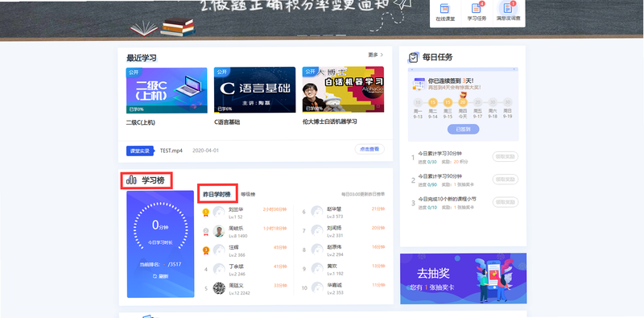Screen dimensions: 644x318
Task: Open the avatar of the rank 1 user
Action: (x=219, y=213)
